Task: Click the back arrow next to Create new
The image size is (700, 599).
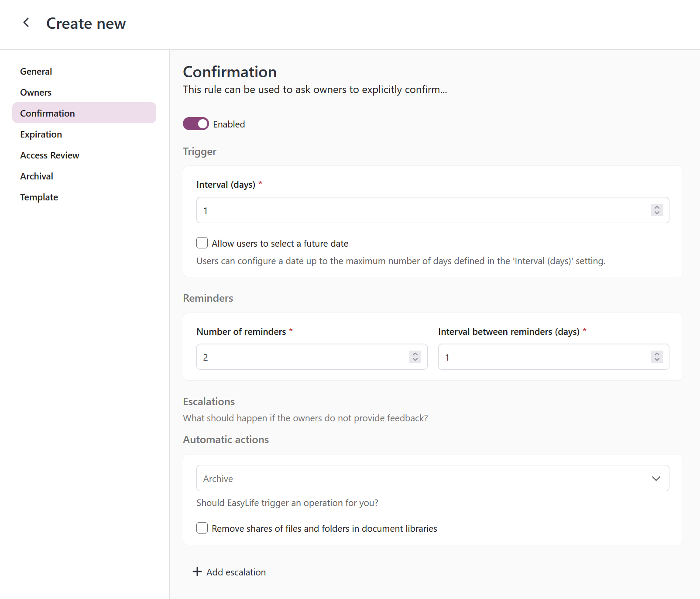Action: coord(26,22)
